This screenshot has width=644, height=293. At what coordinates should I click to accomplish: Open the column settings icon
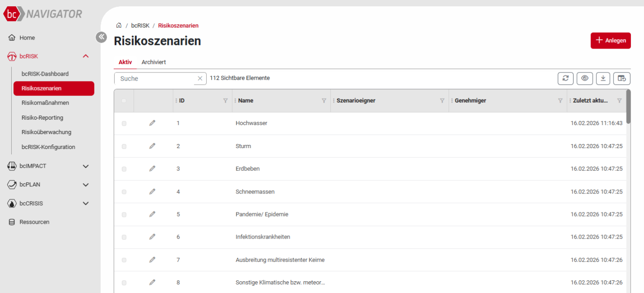[x=622, y=78]
